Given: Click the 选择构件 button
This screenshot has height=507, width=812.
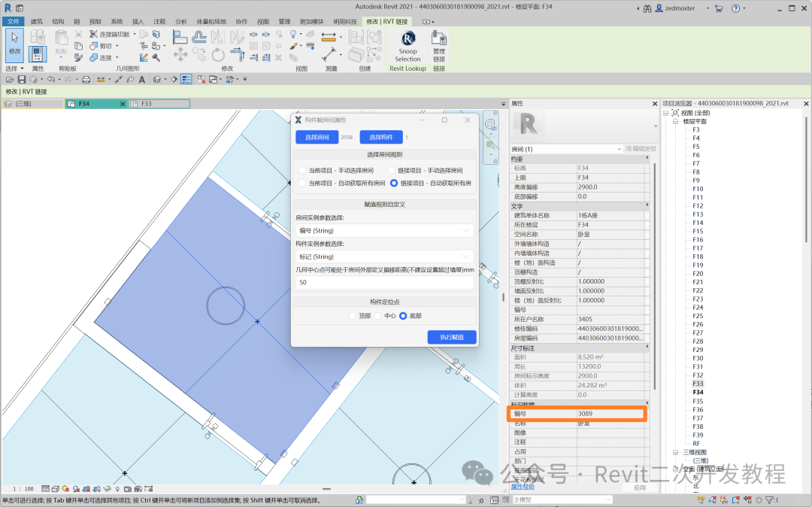Looking at the screenshot, I should coord(381,137).
